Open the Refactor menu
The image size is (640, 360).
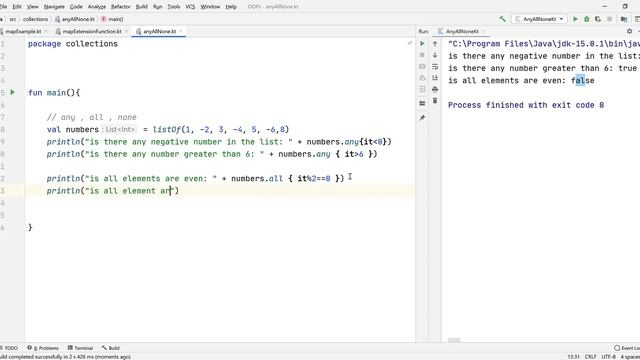tap(120, 7)
